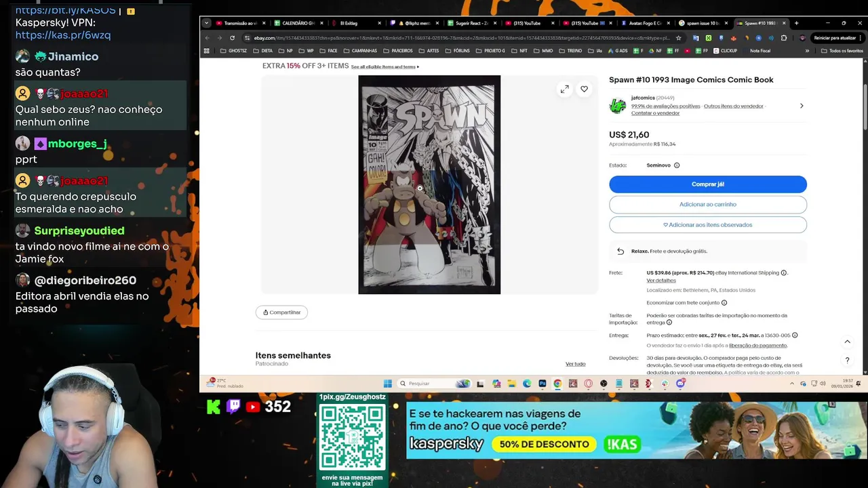The height and width of the screenshot is (488, 868).
Task: Click the Spawn #10 comic cover image
Action: pyautogui.click(x=429, y=184)
